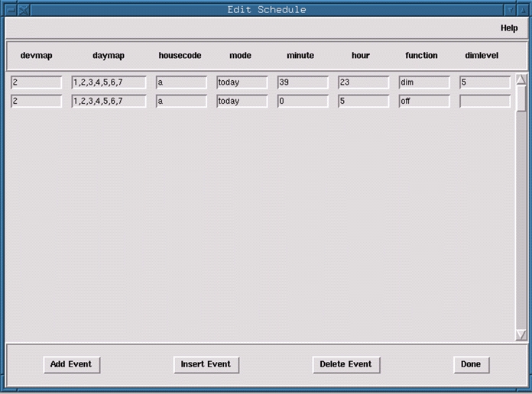Focus the first row minute field showing 39
The image size is (532, 394).
click(302, 82)
